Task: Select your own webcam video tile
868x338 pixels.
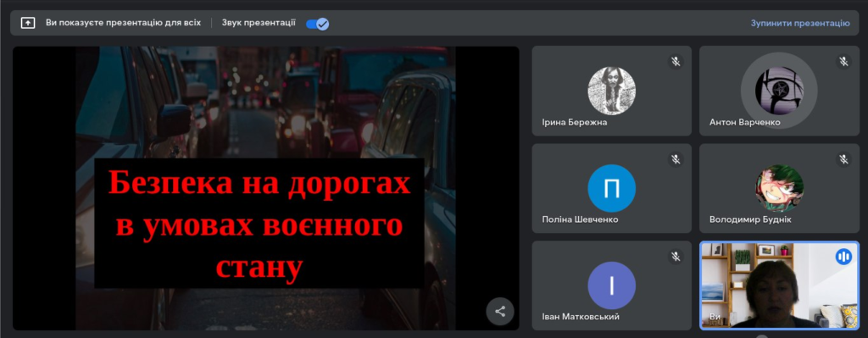Action: [780, 285]
